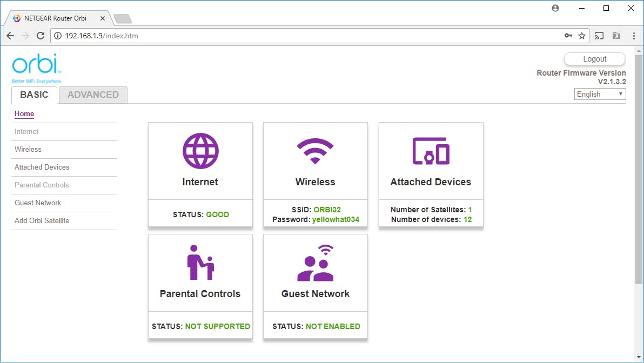
Task: Click the page vertical scrollbar thumb
Action: coord(639,169)
